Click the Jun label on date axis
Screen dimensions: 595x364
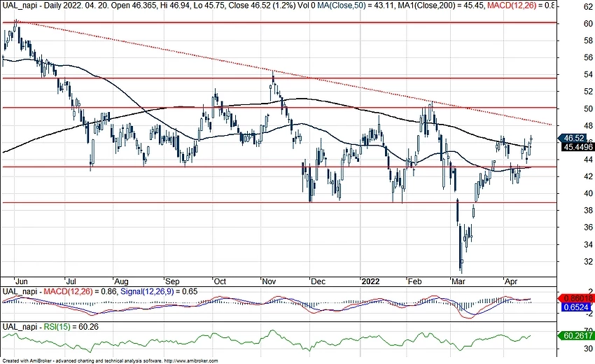(21, 281)
